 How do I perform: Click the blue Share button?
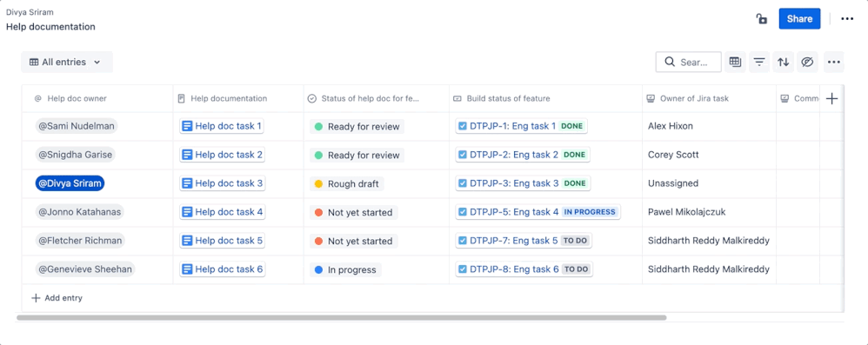(x=799, y=19)
